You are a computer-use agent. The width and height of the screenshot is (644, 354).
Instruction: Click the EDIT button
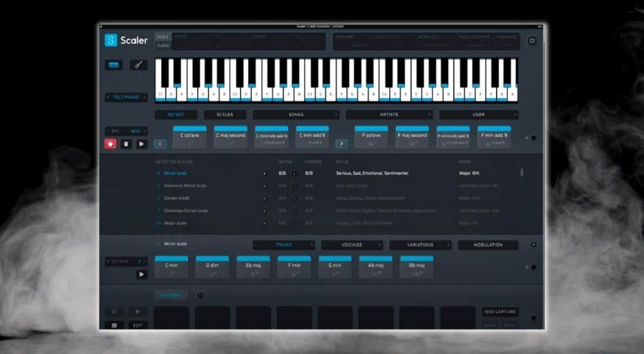tap(138, 325)
